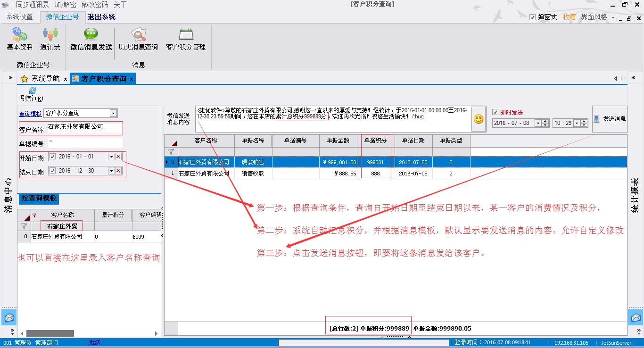Toggle the 即时发送 checkbox
The image size is (644, 348).
tap(495, 112)
